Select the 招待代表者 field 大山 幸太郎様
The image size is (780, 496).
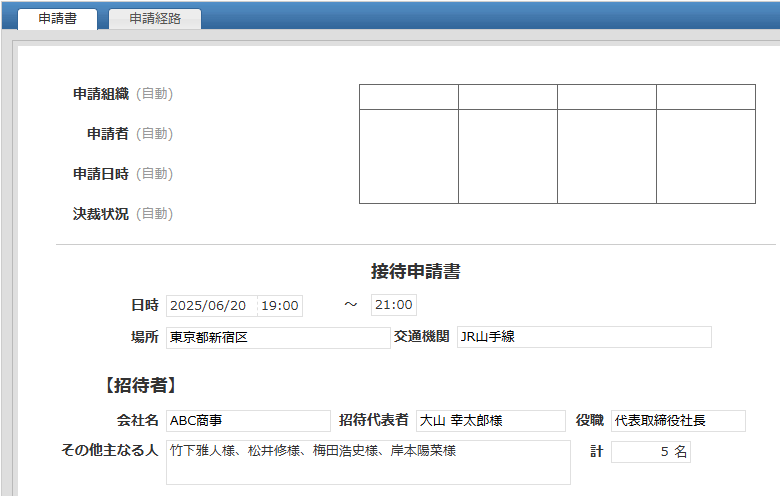pyautogui.click(x=490, y=421)
